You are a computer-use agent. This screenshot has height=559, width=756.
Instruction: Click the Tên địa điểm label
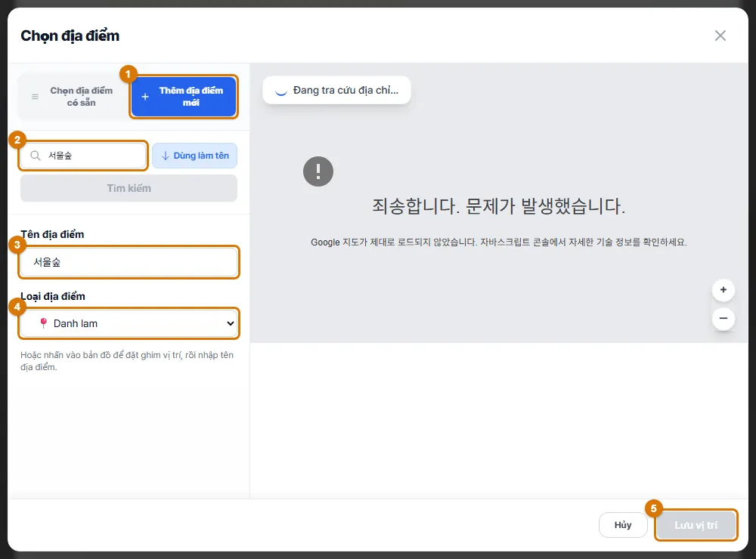pos(52,234)
